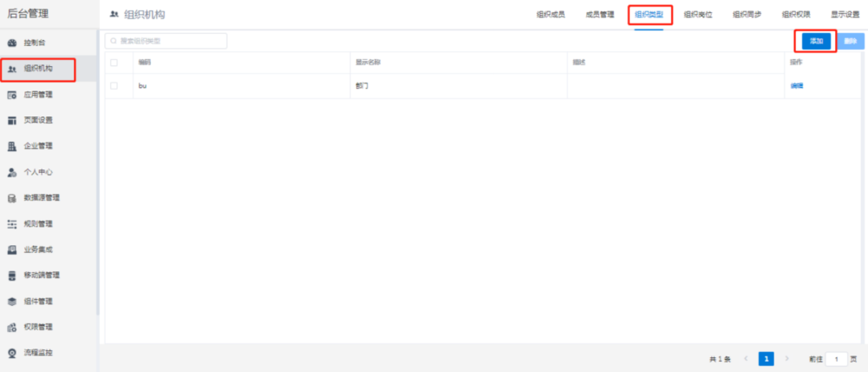Toggle the select-all checkbox in table header

point(114,63)
